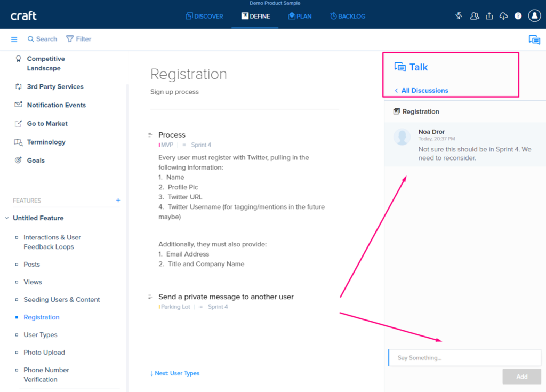Click the sync arrows icon in header
Screen dimensions: 546x392
pyautogui.click(x=459, y=15)
